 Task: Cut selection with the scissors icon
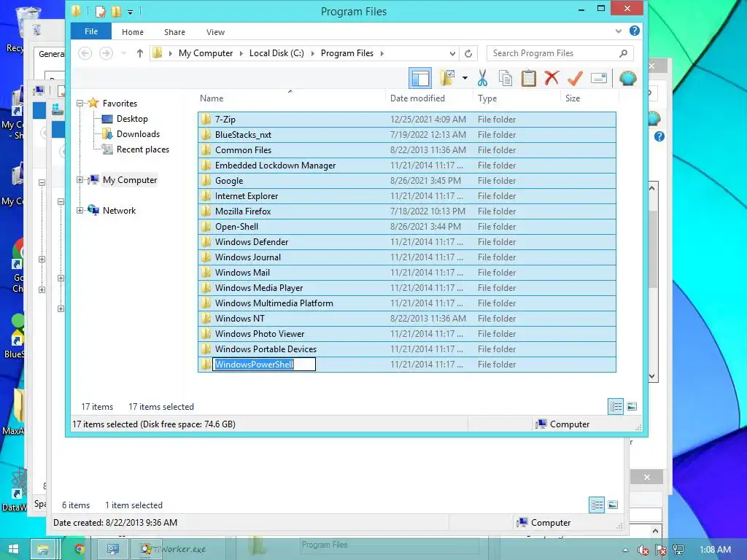tap(482, 78)
